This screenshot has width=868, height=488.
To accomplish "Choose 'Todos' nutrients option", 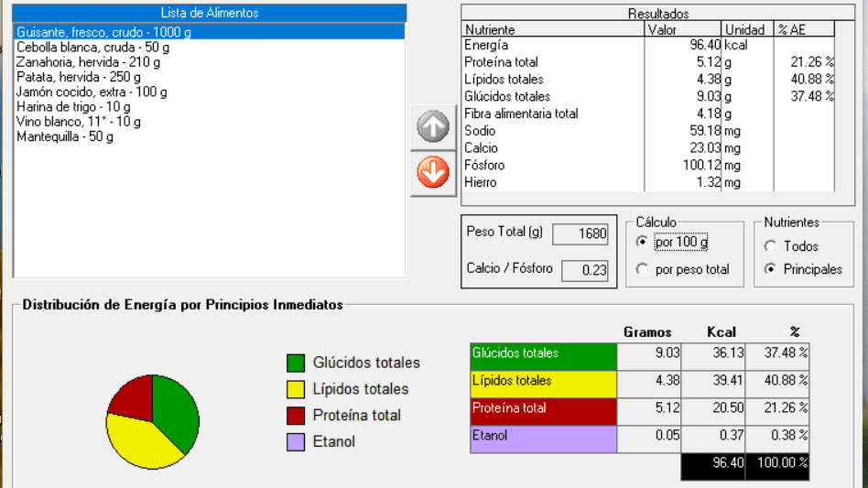I will click(770, 246).
